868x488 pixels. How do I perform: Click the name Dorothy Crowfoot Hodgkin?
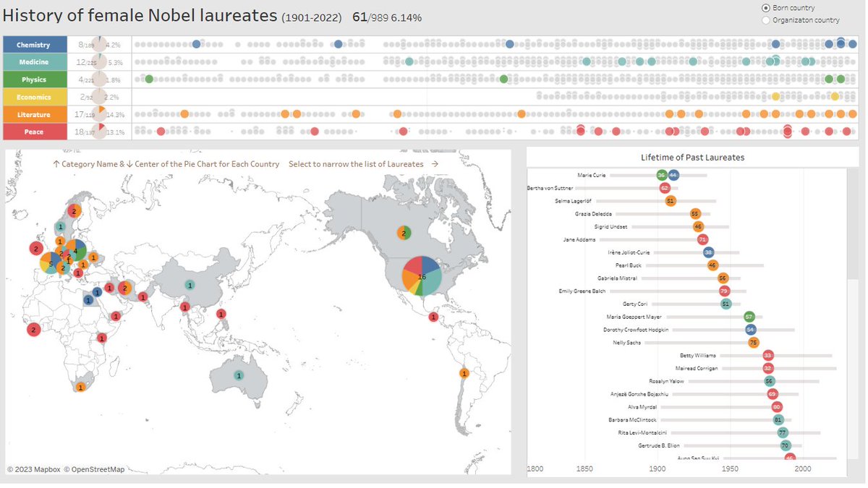[x=637, y=330]
